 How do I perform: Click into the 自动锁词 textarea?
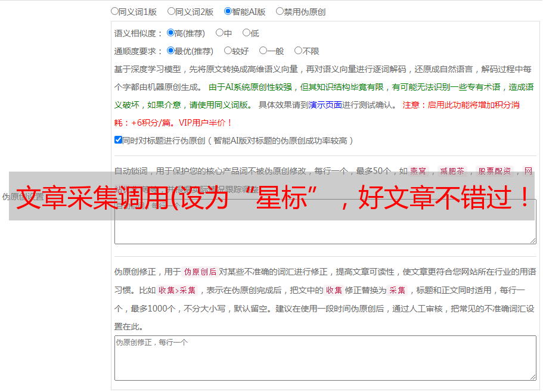[325, 222]
